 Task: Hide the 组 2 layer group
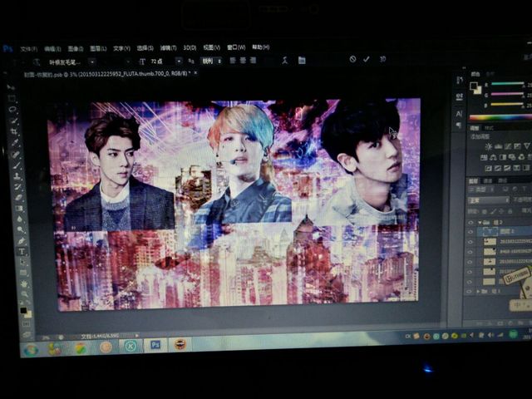coord(470,223)
